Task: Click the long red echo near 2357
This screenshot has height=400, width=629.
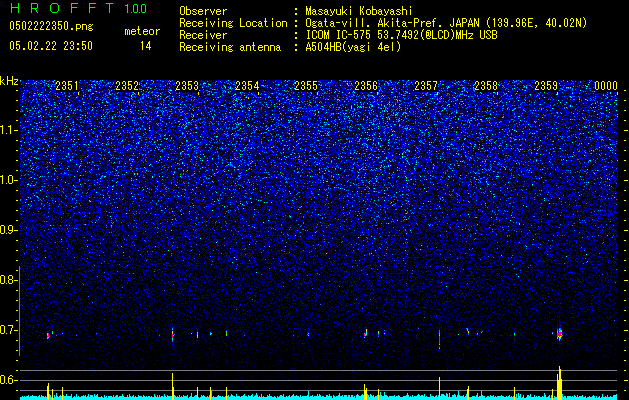Action: [439, 339]
